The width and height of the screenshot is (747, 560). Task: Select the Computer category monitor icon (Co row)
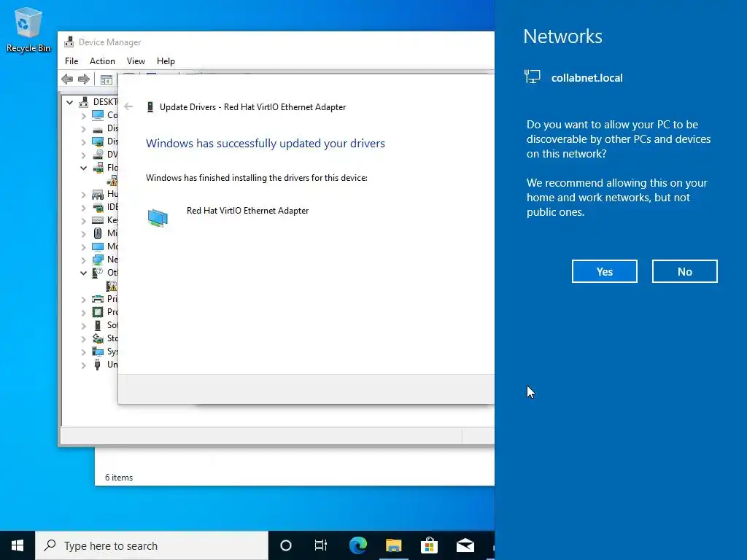(98, 114)
